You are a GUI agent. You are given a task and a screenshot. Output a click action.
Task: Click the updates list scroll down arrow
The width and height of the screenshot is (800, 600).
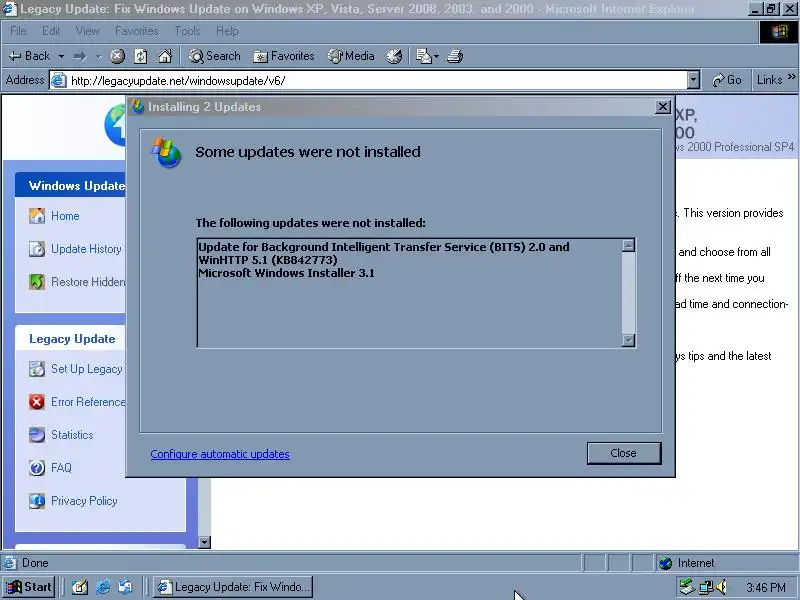pos(629,340)
